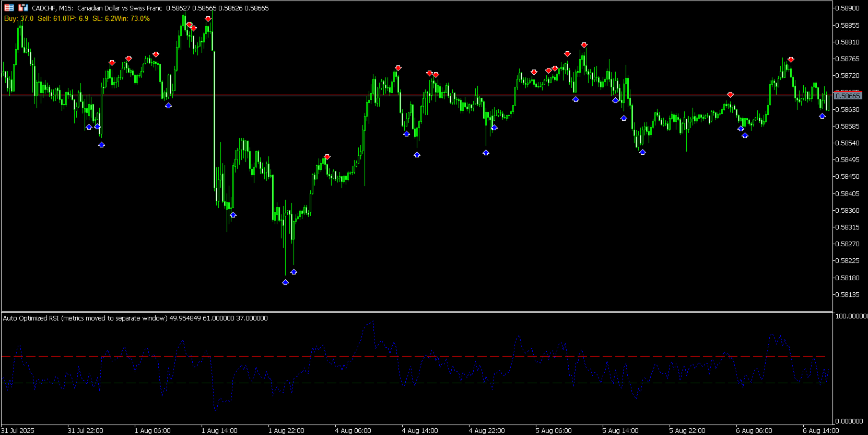Click the 'Sell: 61.0' stat label

tap(51, 18)
